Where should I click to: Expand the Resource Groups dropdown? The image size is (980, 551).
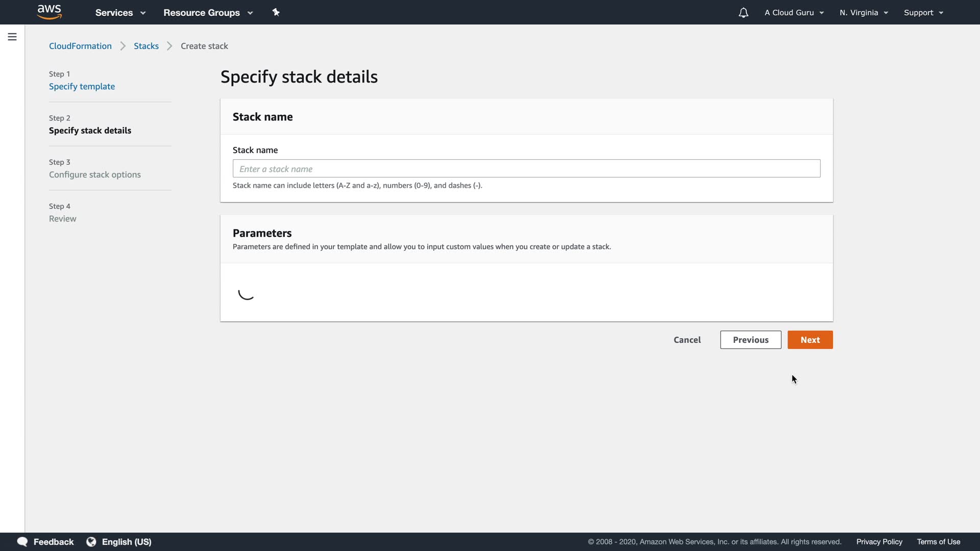(x=208, y=13)
